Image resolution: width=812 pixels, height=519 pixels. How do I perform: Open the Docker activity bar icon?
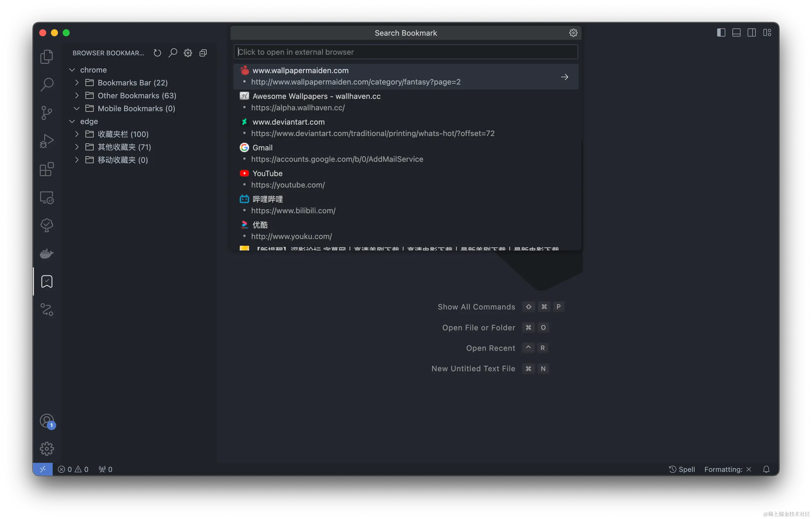click(x=47, y=253)
